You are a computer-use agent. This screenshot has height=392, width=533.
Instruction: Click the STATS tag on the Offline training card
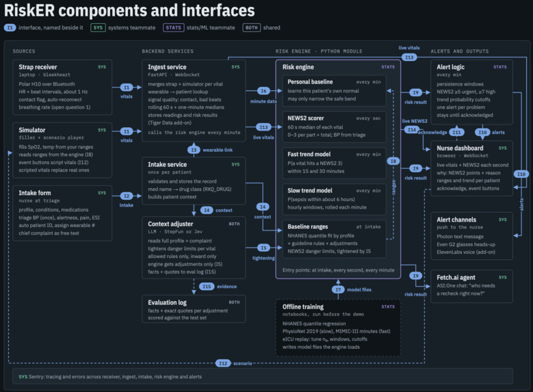[x=388, y=306]
